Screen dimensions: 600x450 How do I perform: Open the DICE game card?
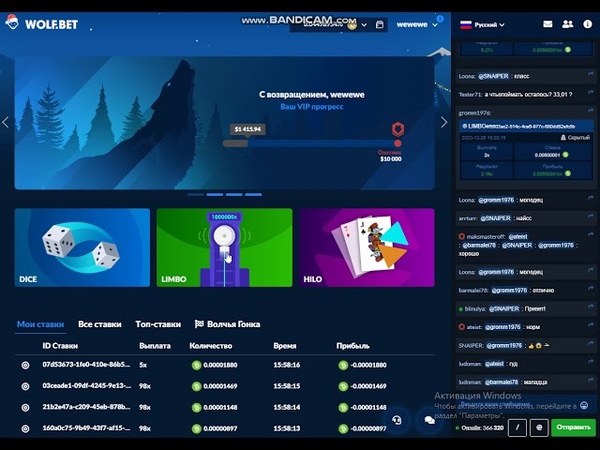click(x=82, y=248)
